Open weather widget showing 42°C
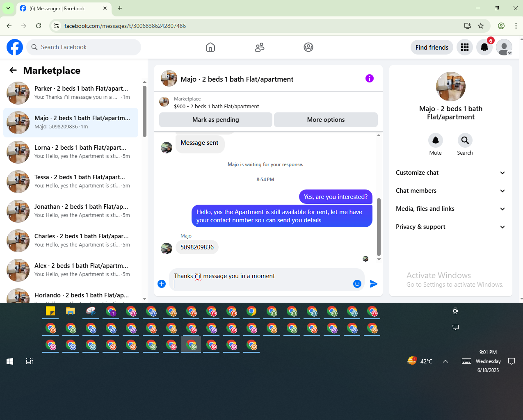Image resolution: width=523 pixels, height=420 pixels. [420, 361]
